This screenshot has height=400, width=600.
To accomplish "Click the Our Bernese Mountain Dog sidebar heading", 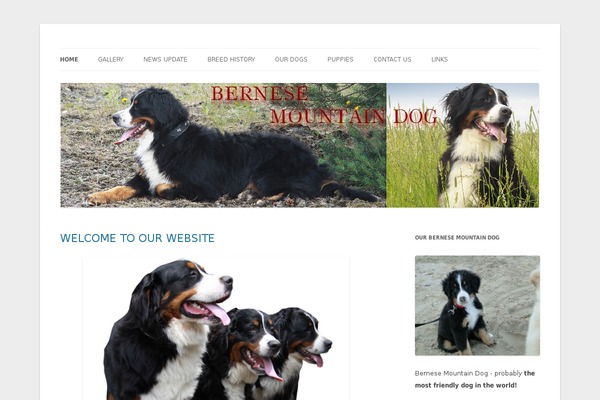I will (x=457, y=237).
